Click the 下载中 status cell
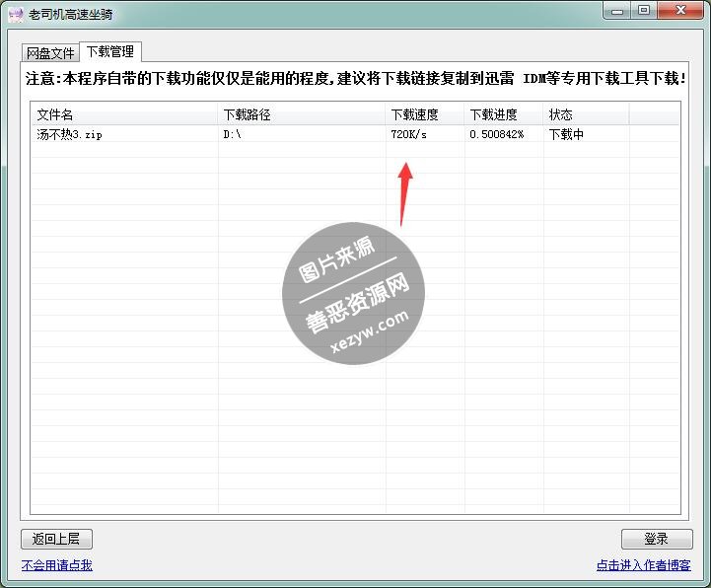The image size is (711, 588). pyautogui.click(x=566, y=134)
